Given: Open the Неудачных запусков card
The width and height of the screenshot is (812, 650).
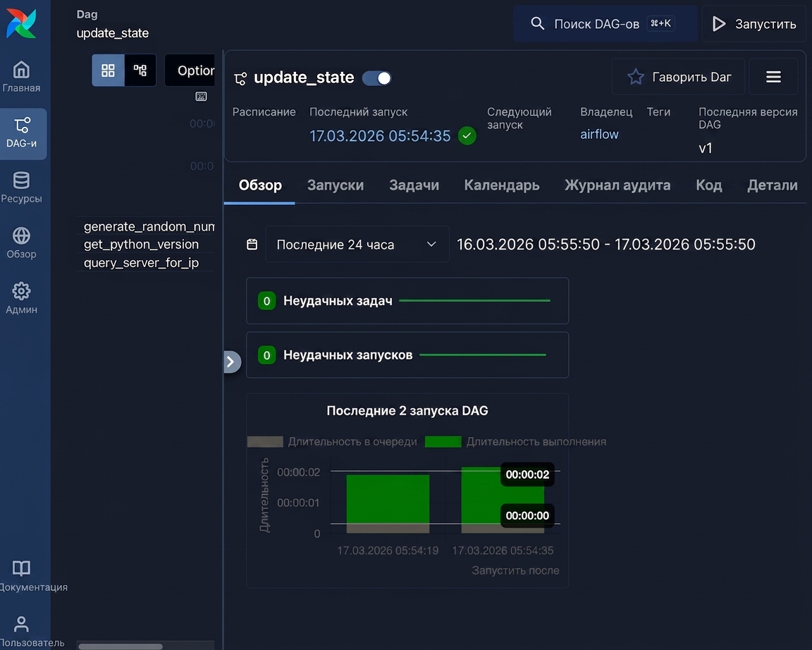Looking at the screenshot, I should pyautogui.click(x=407, y=355).
